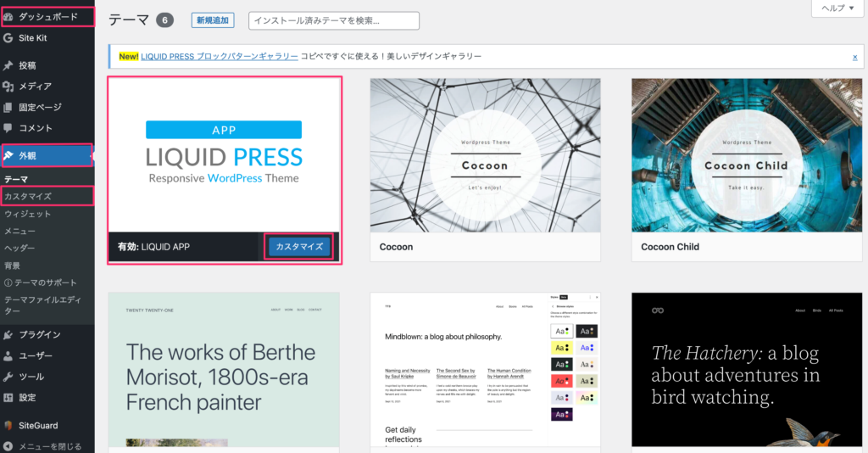868x453 pixels.
Task: Open Site Kit menu item
Action: click(47, 38)
